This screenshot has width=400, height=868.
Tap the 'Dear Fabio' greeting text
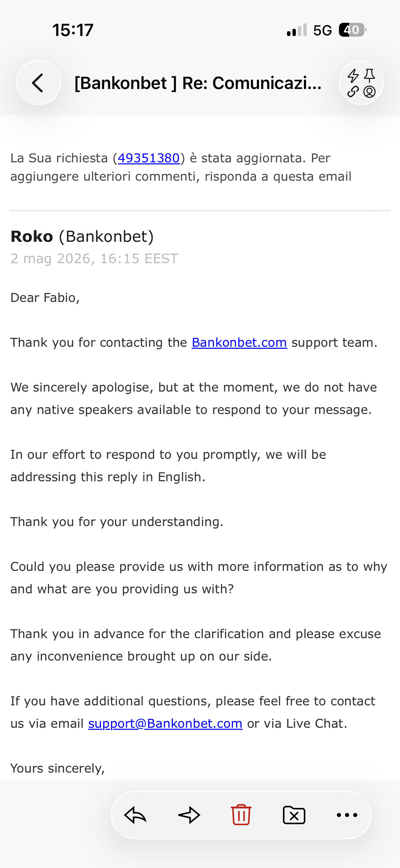45,297
